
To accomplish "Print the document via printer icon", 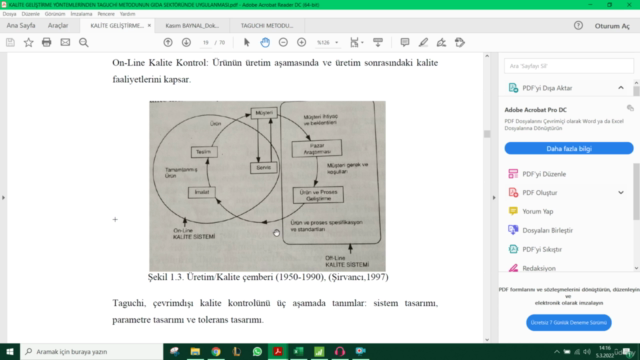I will pyautogui.click(x=47, y=42).
